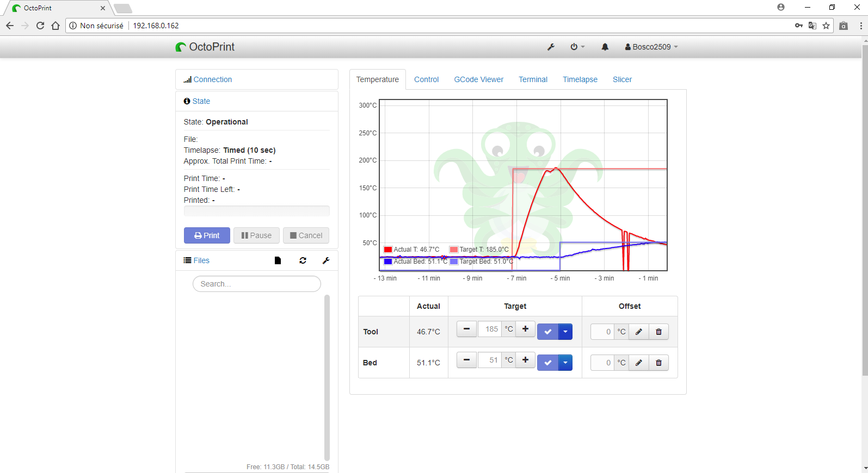This screenshot has height=473, width=868.
Task: Decrease Bed target temperature
Action: coord(466,360)
